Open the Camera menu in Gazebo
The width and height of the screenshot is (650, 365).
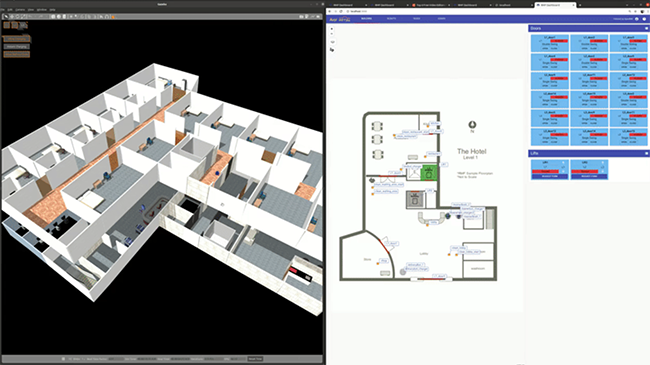(x=20, y=10)
